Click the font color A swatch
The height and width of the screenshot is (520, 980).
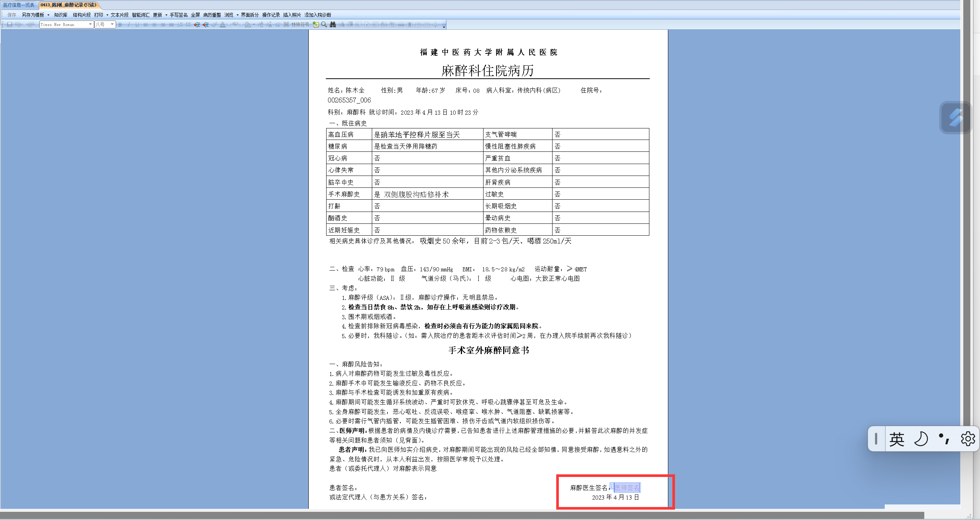223,25
